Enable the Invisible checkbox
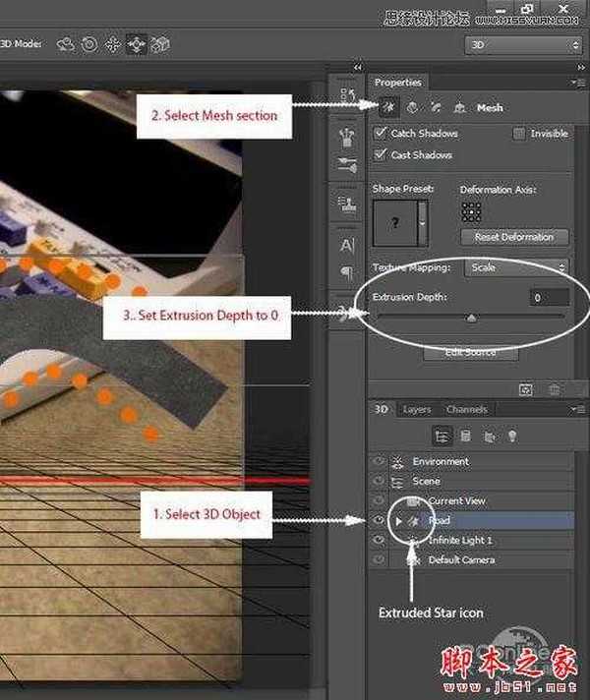 [x=518, y=134]
